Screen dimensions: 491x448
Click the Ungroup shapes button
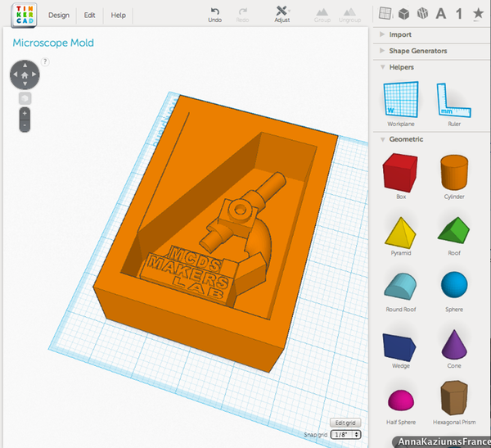pos(349,16)
